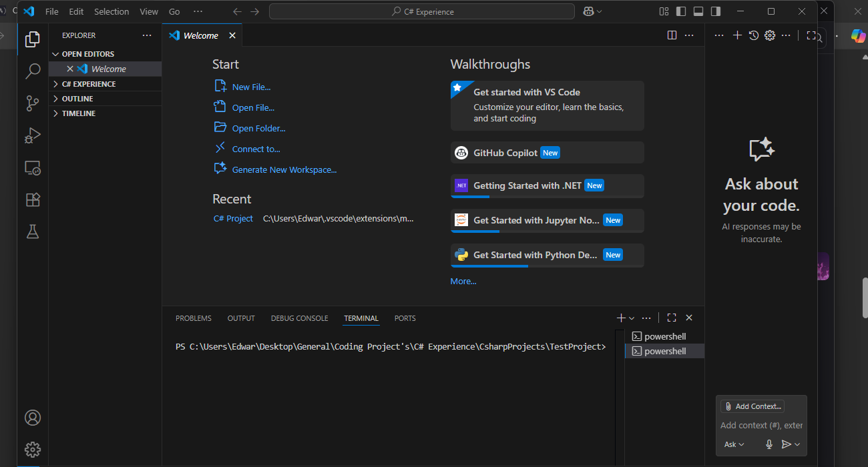Switch to the DEBUG CONSOLE tab
The height and width of the screenshot is (467, 868).
(x=299, y=318)
